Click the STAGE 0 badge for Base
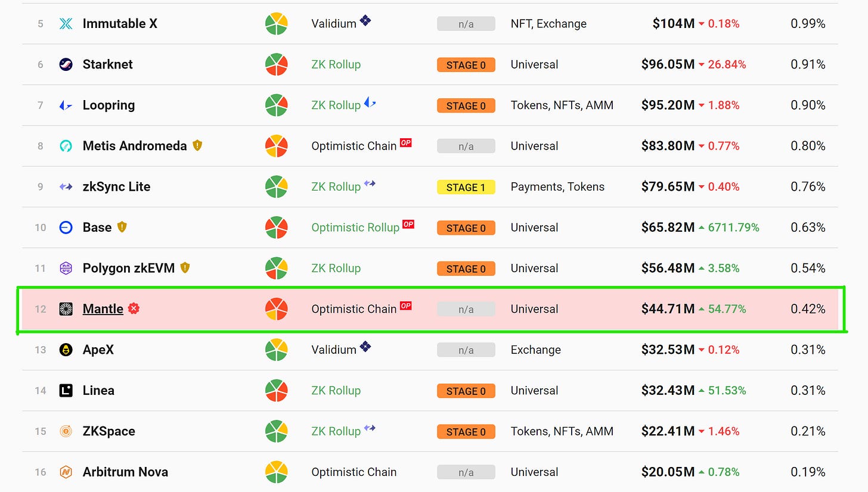Viewport: 868px width, 492px height. pos(466,228)
